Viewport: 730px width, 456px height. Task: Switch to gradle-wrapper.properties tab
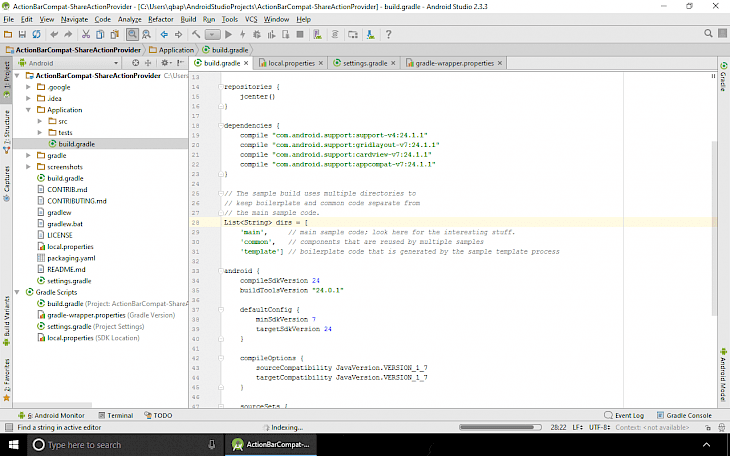(x=454, y=63)
